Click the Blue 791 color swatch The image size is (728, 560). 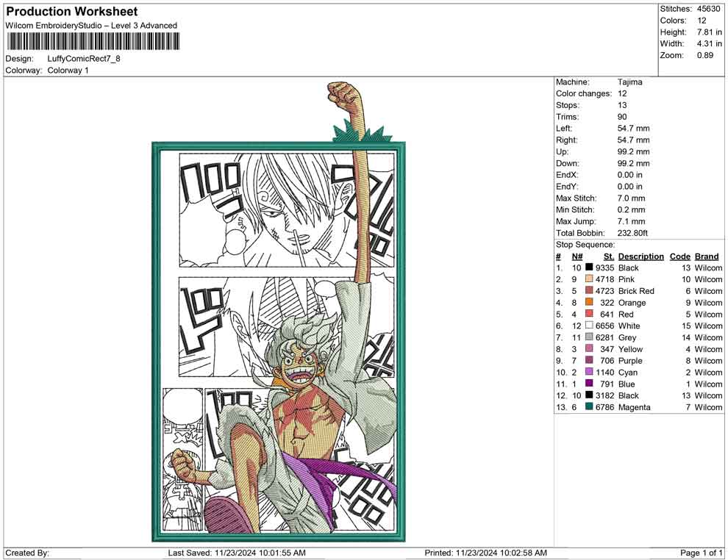[x=589, y=383]
